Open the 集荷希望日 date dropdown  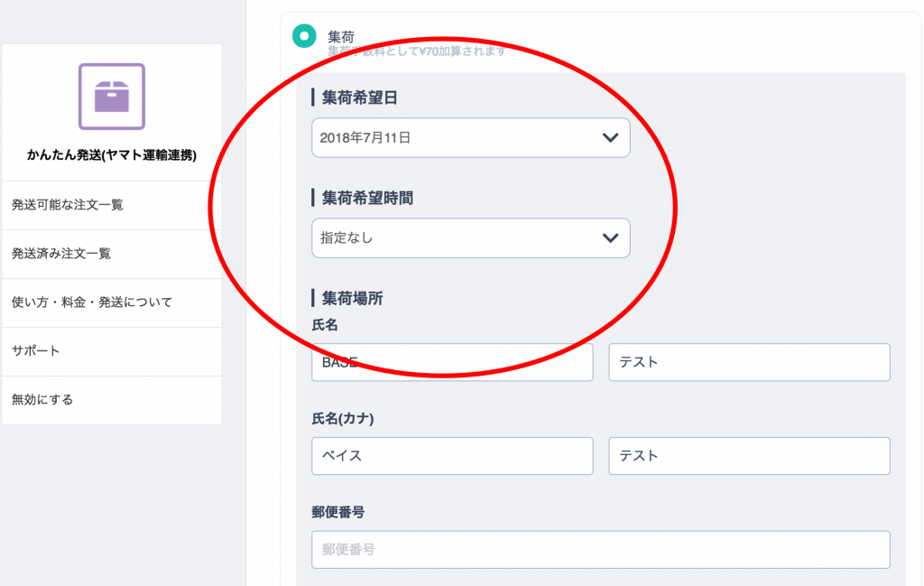tap(471, 138)
